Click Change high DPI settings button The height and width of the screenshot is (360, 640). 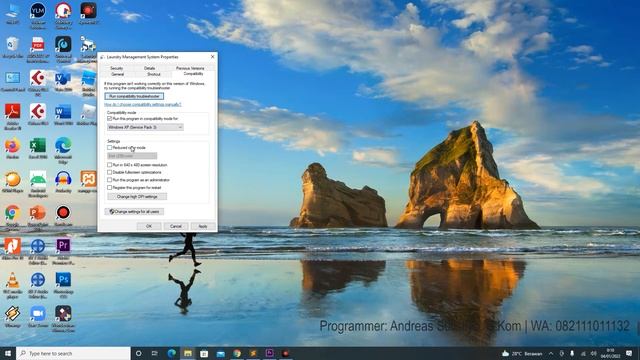[x=137, y=197]
